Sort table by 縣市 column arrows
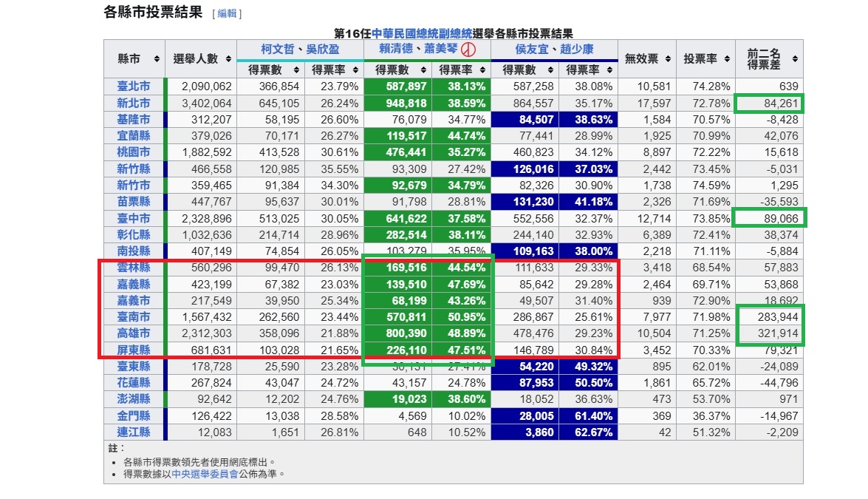 click(x=157, y=58)
